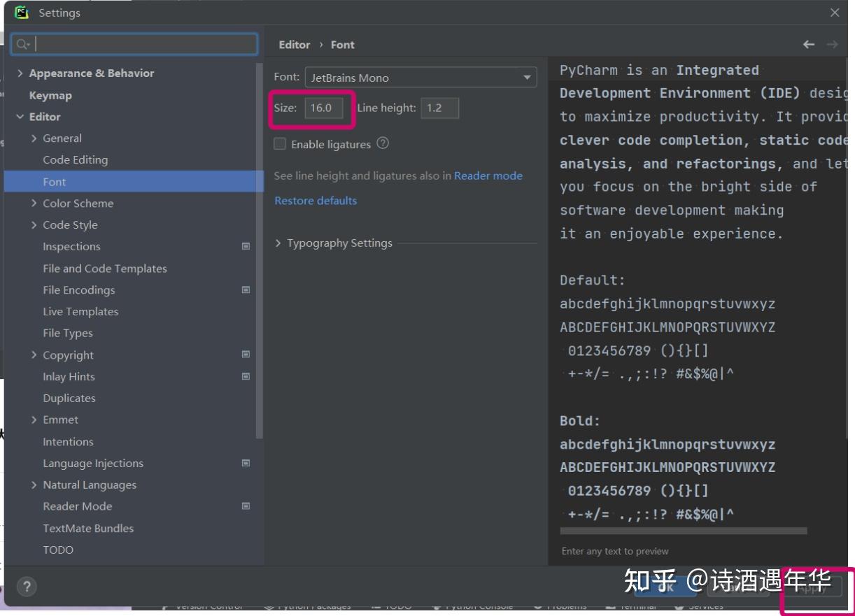Click 'Bold:' line in font preview

click(580, 421)
